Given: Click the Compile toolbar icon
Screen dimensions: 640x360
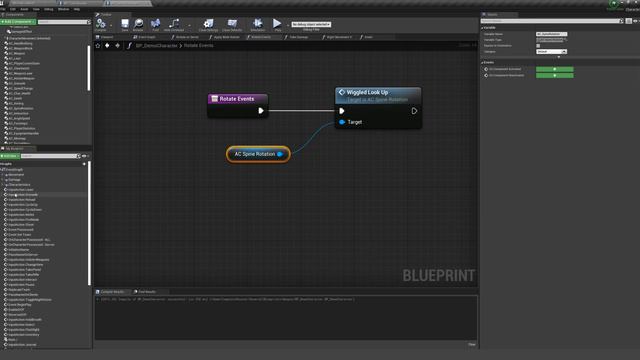Looking at the screenshot, I should (x=100, y=24).
